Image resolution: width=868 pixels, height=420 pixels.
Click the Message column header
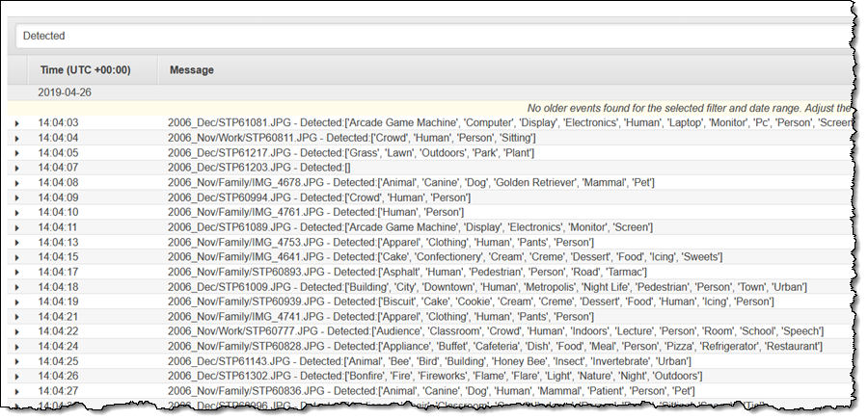[192, 70]
